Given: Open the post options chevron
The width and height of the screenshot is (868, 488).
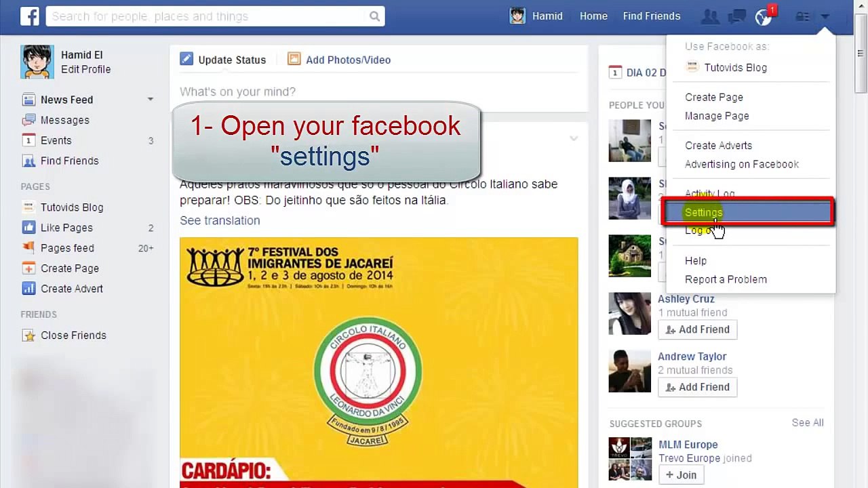Looking at the screenshot, I should pos(574,138).
